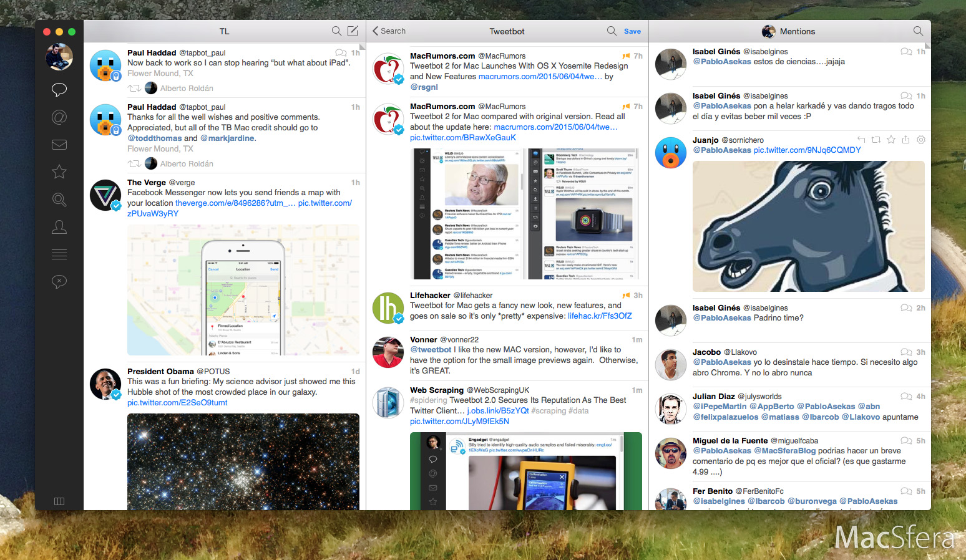Open theverge.com link in Verge tweet
This screenshot has height=560, width=966.
click(x=235, y=203)
